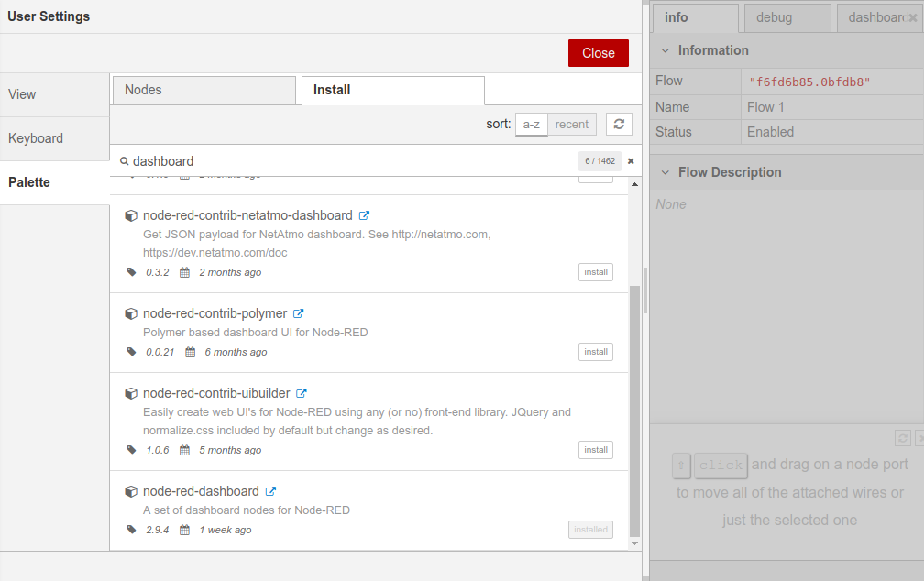This screenshot has width=924, height=581.
Task: Switch to the Nodes tab
Action: pos(203,90)
